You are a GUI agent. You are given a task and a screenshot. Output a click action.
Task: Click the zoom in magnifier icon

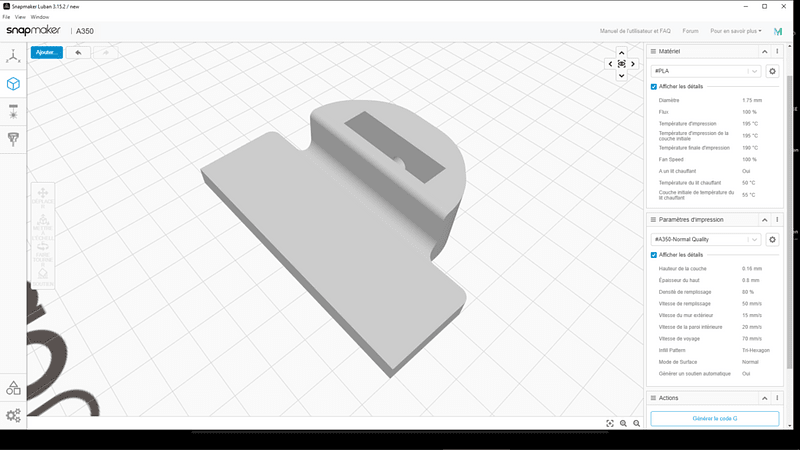(623, 423)
